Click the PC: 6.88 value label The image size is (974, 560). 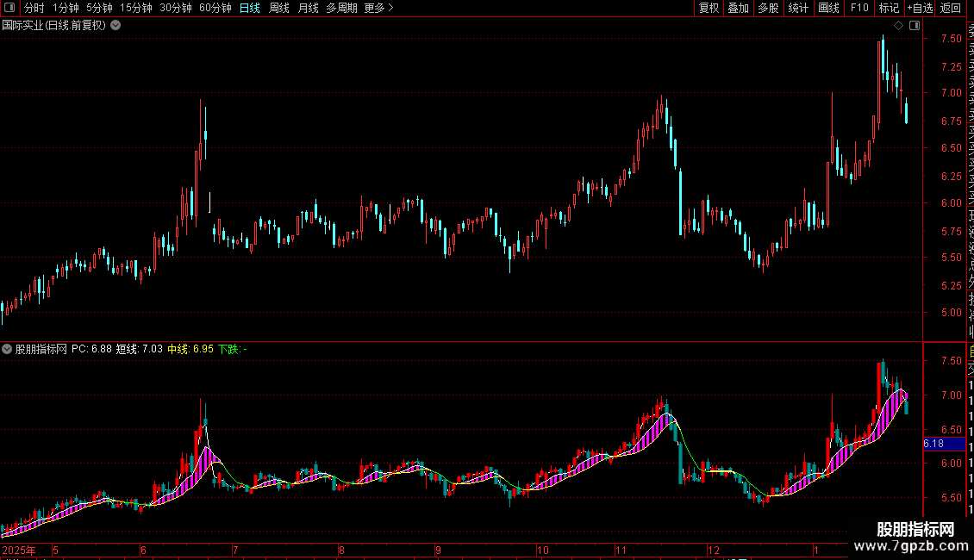coord(91,350)
